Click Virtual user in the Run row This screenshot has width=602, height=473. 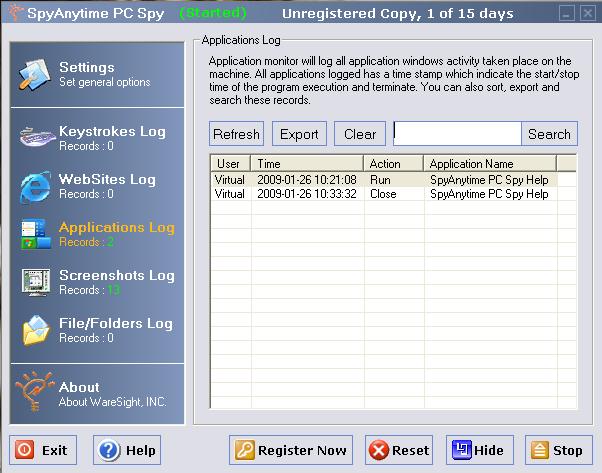(x=230, y=180)
